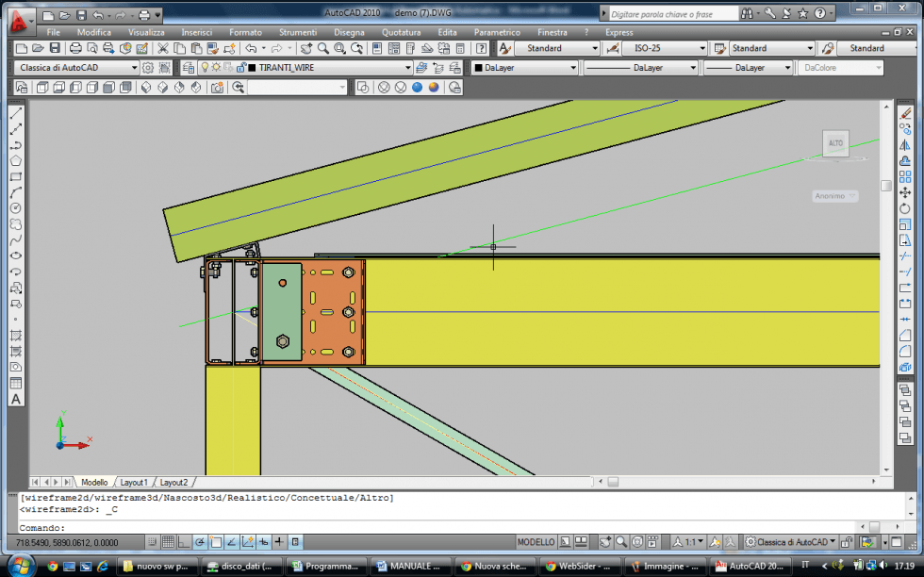The height and width of the screenshot is (577, 924).
Task: Open the Layer Properties Manager icon
Action: tap(188, 68)
